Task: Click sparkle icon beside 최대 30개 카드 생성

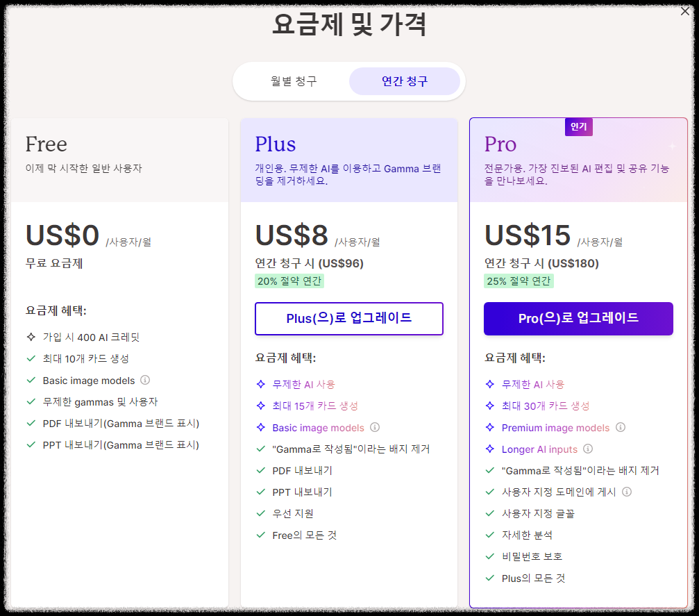Action: pyautogui.click(x=489, y=406)
